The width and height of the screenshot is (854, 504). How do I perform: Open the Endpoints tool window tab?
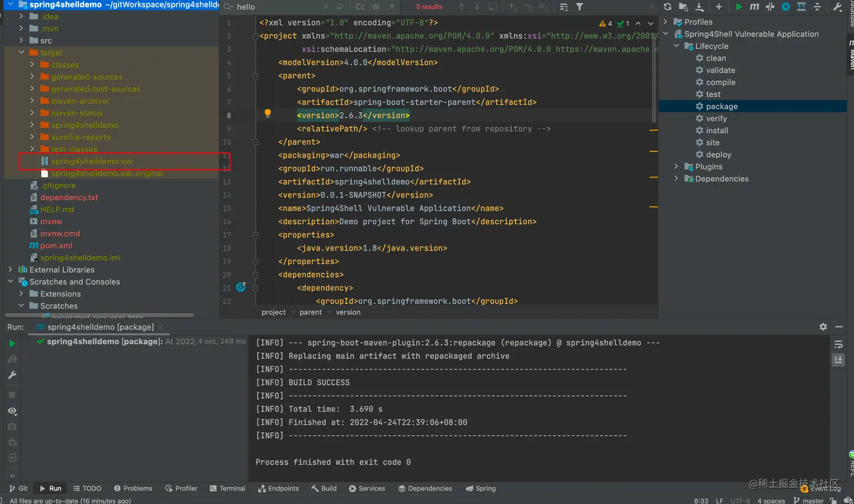coord(278,488)
